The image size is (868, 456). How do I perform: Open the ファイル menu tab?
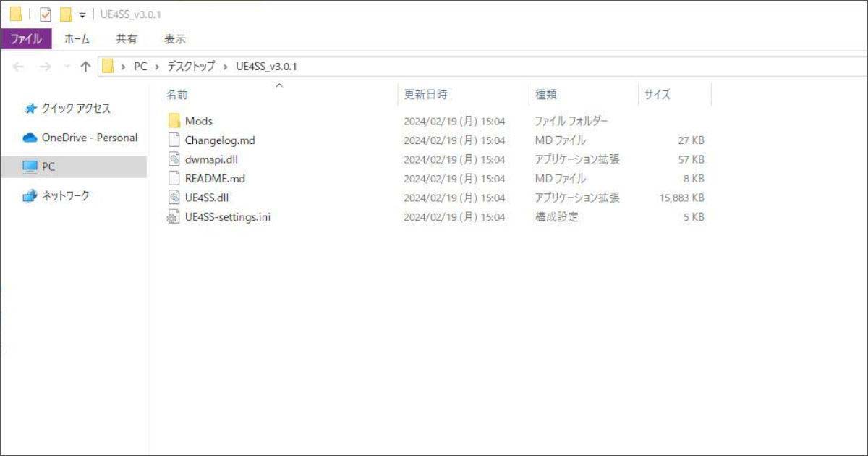(x=26, y=38)
